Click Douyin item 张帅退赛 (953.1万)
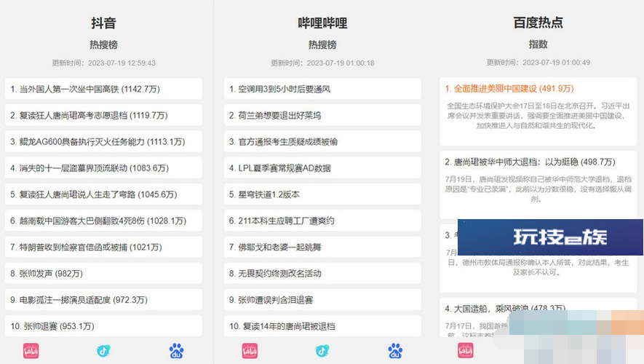Screen dimensions: 644x364 tap(103, 326)
